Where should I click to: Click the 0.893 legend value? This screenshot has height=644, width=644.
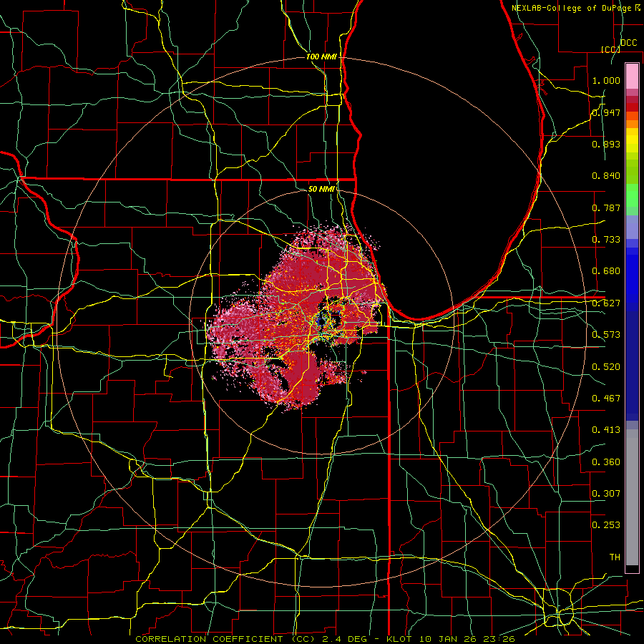click(606, 144)
